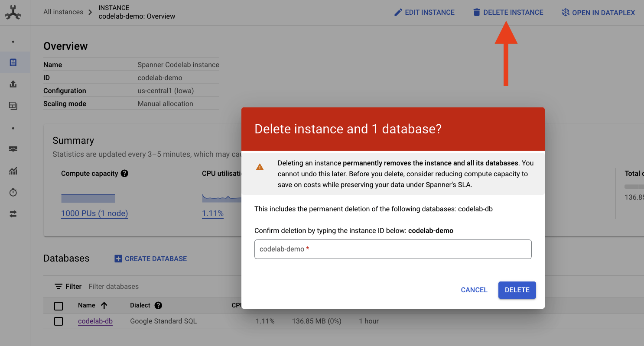Screen dimensions: 644x346
Task: Open the Query insights chart icon
Action: coord(13,171)
